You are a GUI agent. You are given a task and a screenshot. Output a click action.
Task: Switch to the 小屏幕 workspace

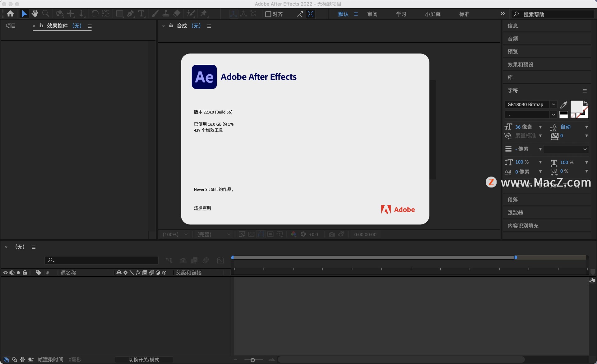coord(433,14)
